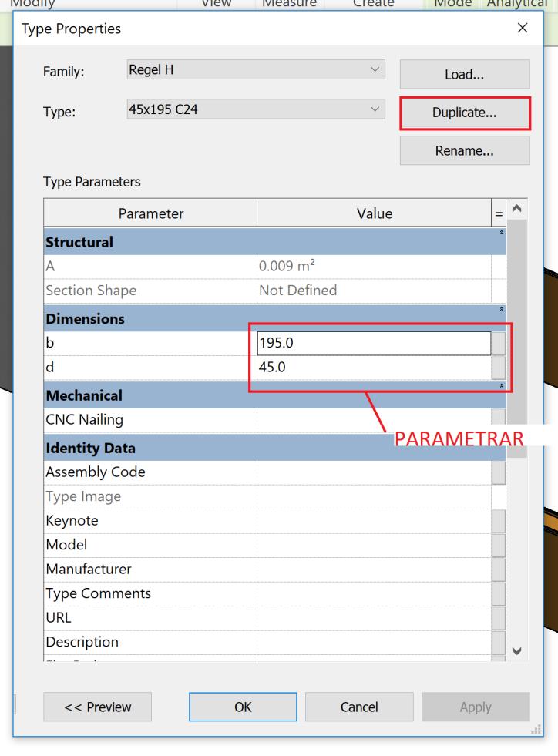Select the 'URL' parameter label
Image resolution: width=558 pixels, height=756 pixels.
pyautogui.click(x=59, y=617)
